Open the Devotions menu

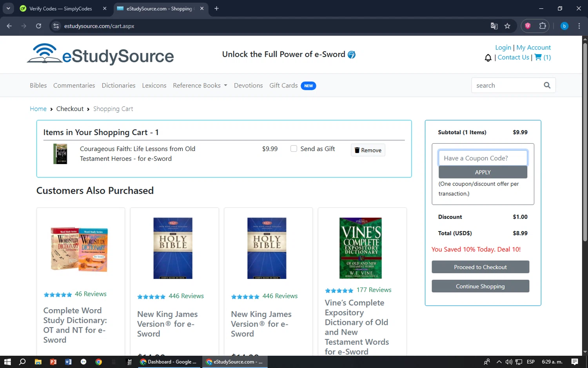click(248, 86)
